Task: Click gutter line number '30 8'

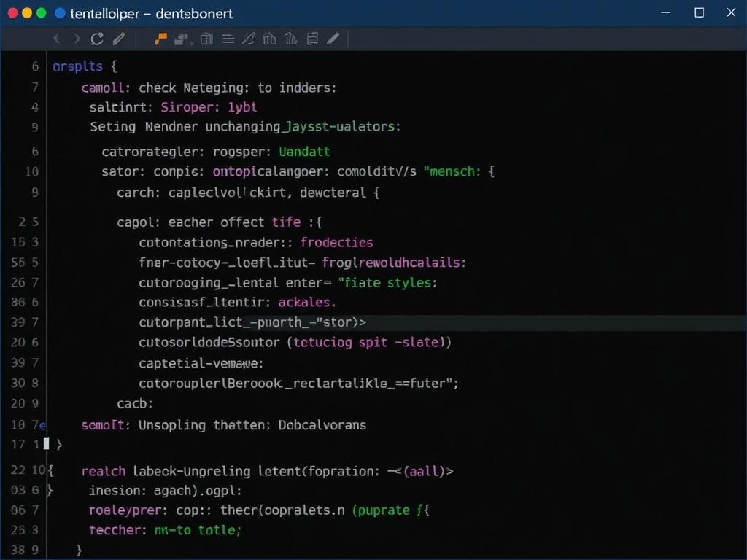Action: tap(25, 383)
